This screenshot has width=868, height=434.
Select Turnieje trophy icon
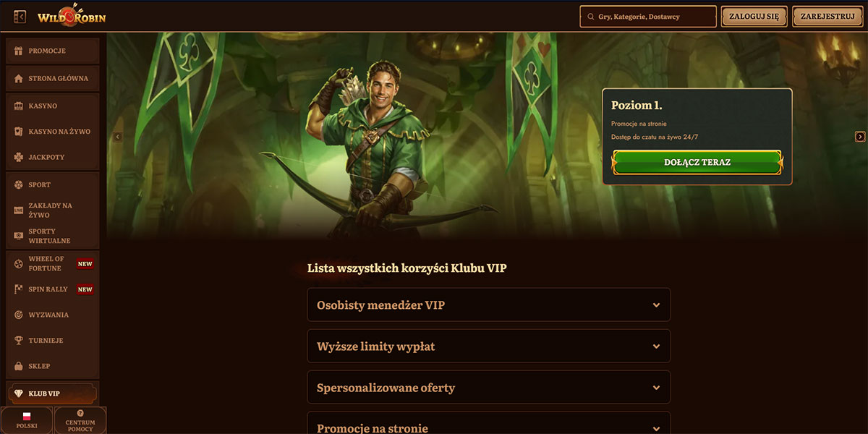click(19, 341)
